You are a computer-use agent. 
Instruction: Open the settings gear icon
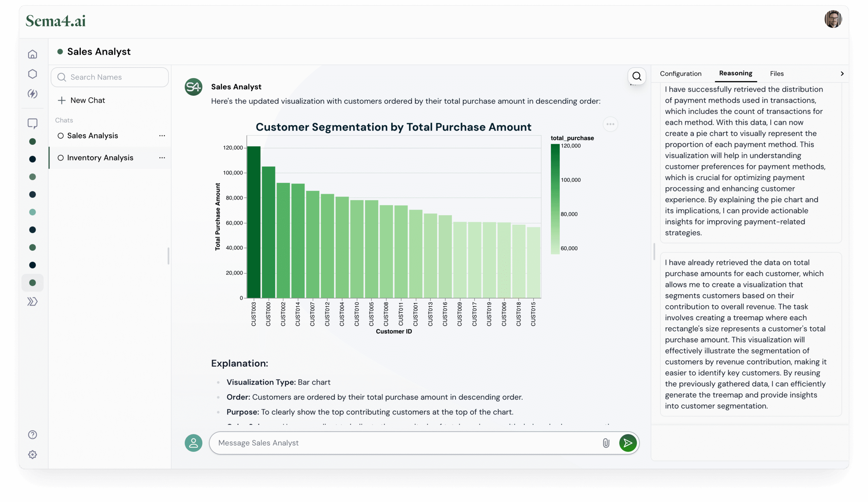point(32,455)
